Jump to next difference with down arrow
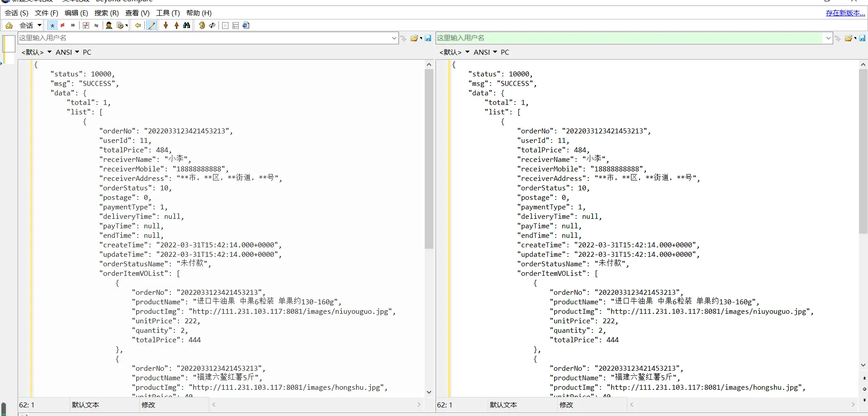The image size is (868, 416). pos(166,25)
